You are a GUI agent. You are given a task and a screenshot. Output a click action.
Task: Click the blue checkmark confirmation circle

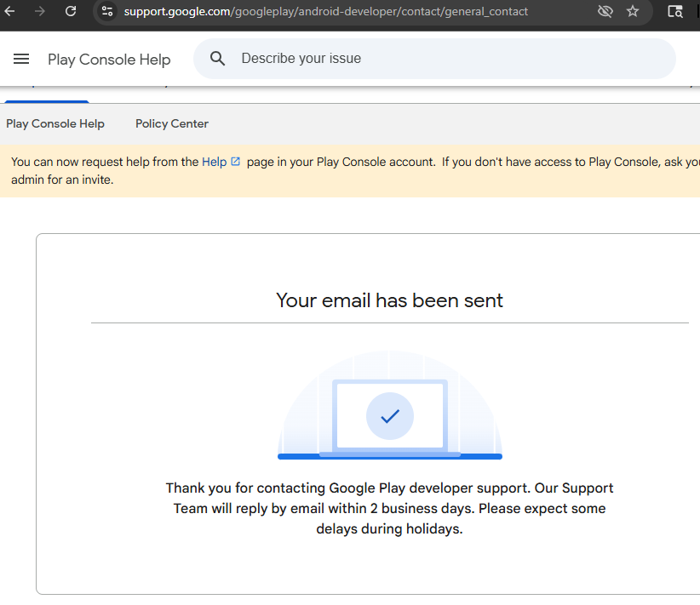pos(390,416)
